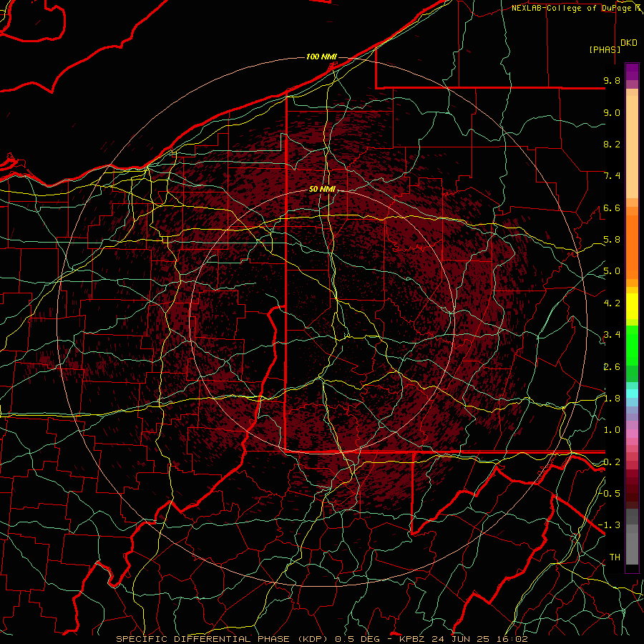644x644 pixels.
Task: Click the DKD unit label above the scale
Action: pyautogui.click(x=629, y=43)
